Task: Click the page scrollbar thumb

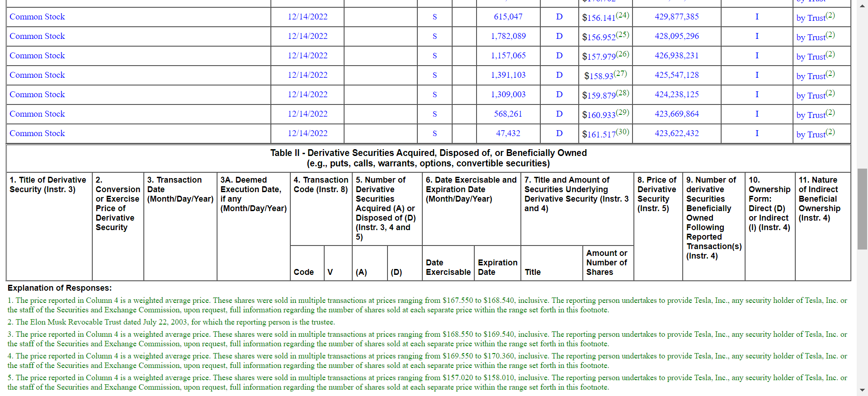Action: pyautogui.click(x=862, y=209)
